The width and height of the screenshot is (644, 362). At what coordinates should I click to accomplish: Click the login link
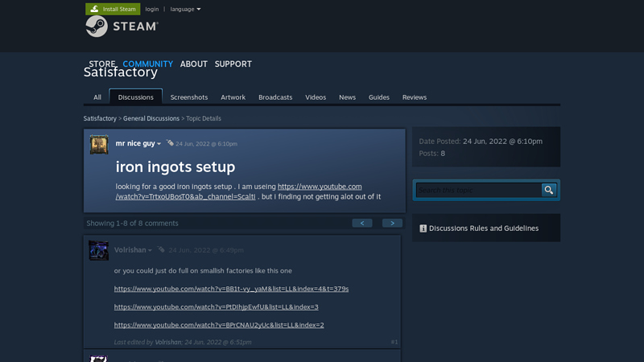tap(151, 9)
